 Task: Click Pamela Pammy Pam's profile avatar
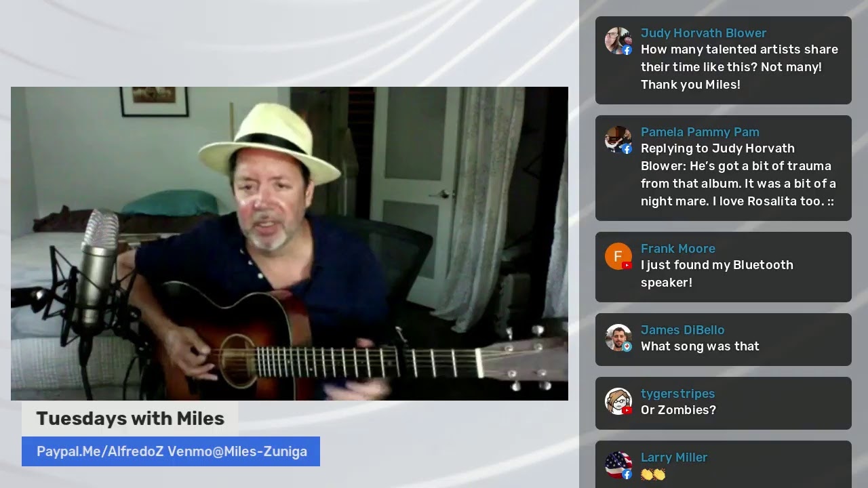pyautogui.click(x=618, y=140)
